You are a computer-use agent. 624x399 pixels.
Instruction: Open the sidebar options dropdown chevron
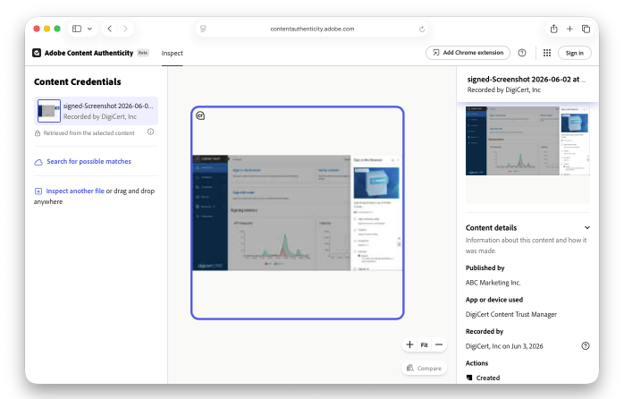(90, 29)
